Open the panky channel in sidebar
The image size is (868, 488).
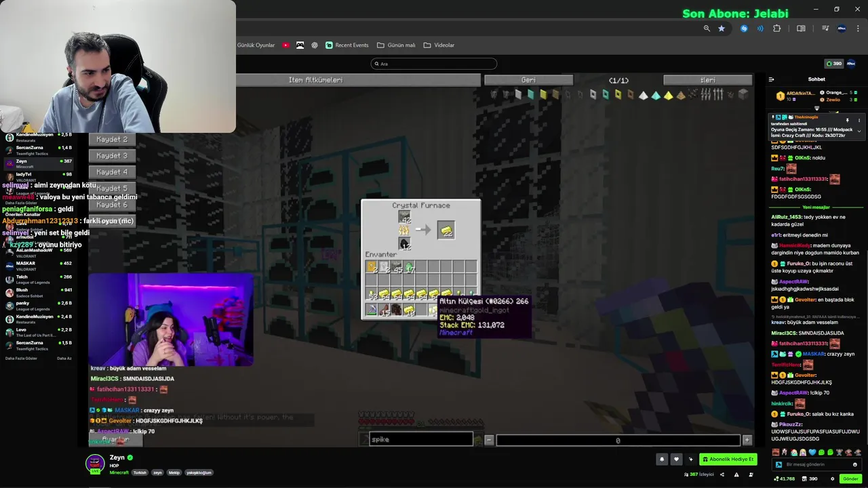click(38, 306)
